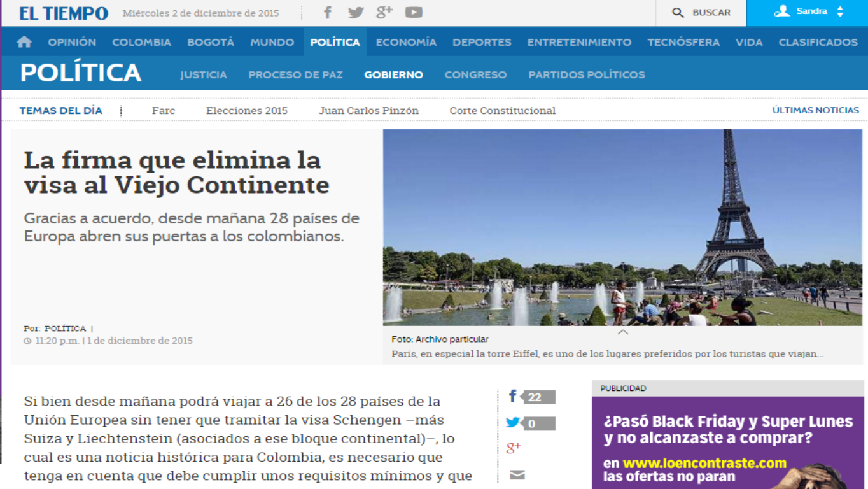The width and height of the screenshot is (868, 489).
Task: Open the CLASIFICADOS section
Action: 818,42
